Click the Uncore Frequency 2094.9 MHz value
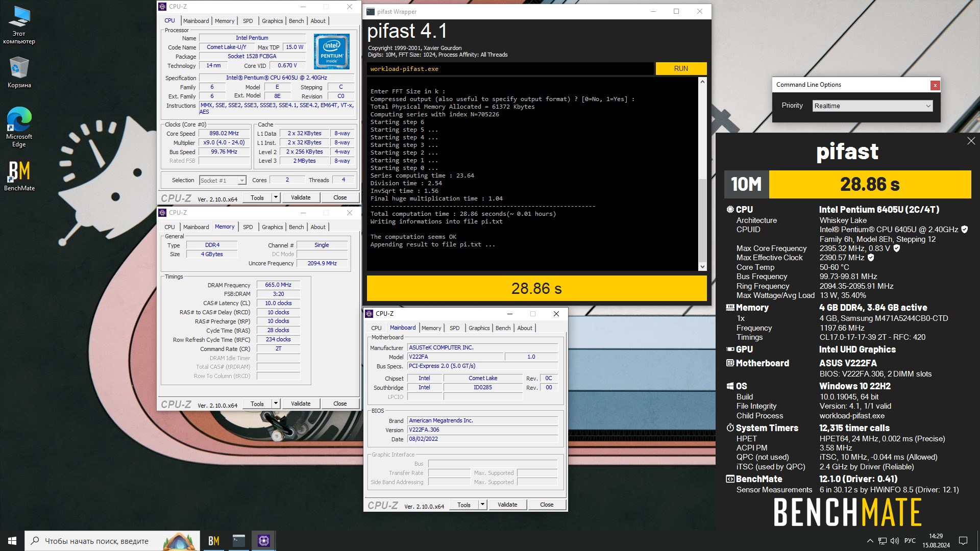 coord(322,263)
